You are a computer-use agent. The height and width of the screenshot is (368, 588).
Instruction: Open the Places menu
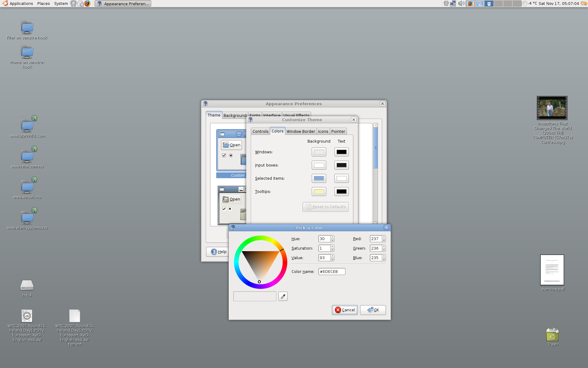click(x=43, y=3)
